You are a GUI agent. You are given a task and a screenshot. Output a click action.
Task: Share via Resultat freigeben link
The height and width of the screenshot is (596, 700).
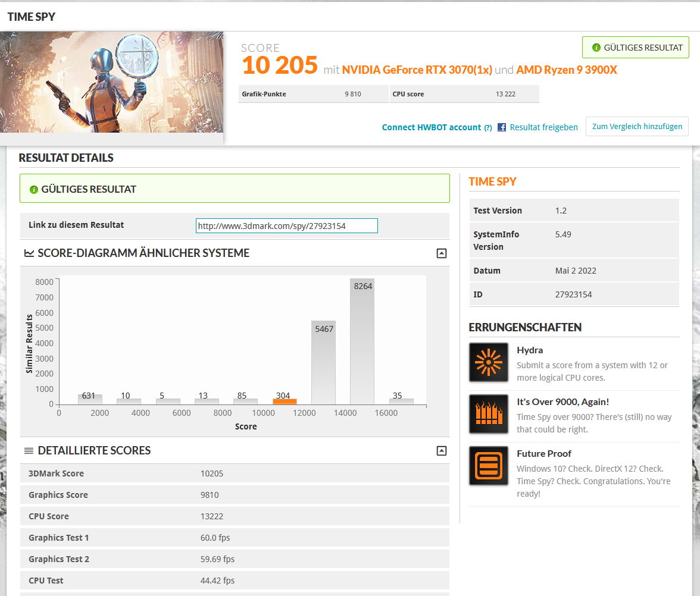[x=544, y=127]
